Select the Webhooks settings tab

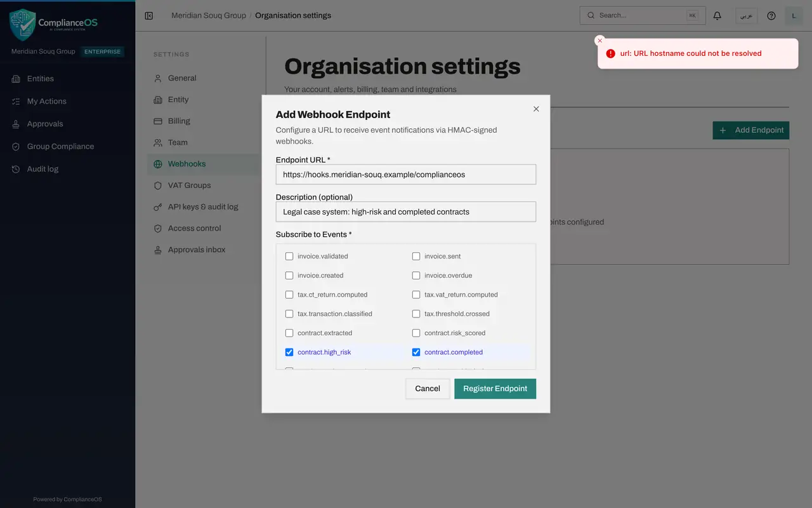[x=204, y=164]
